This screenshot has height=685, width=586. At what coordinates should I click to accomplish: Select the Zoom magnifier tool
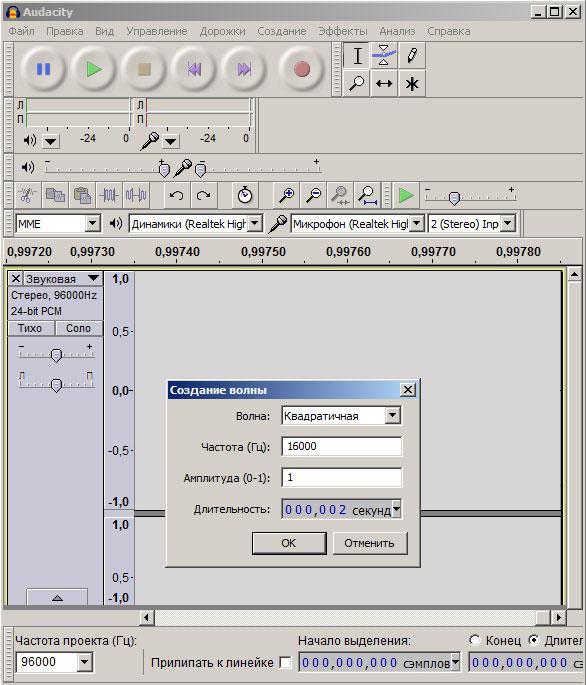click(x=357, y=83)
